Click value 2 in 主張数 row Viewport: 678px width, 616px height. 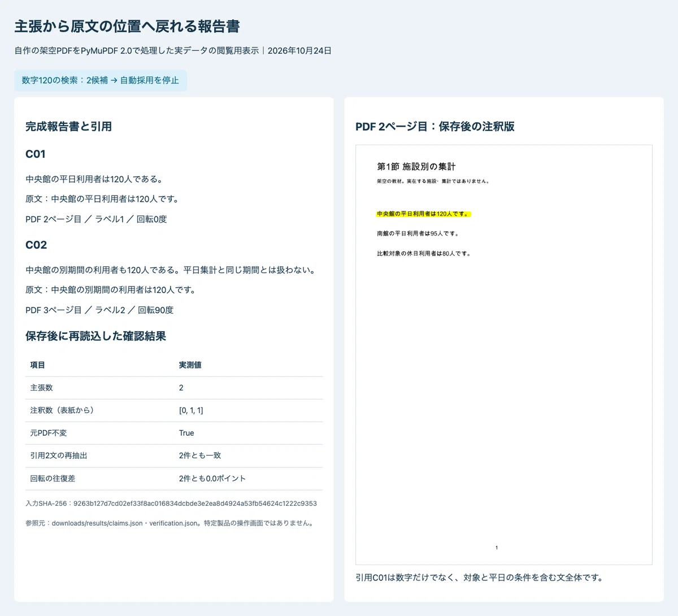[181, 388]
